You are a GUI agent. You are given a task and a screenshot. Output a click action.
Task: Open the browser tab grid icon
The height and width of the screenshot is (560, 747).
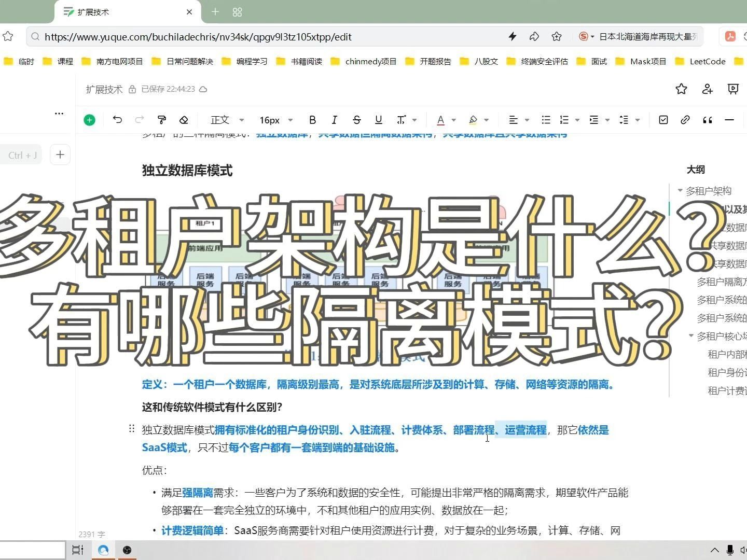pyautogui.click(x=238, y=12)
